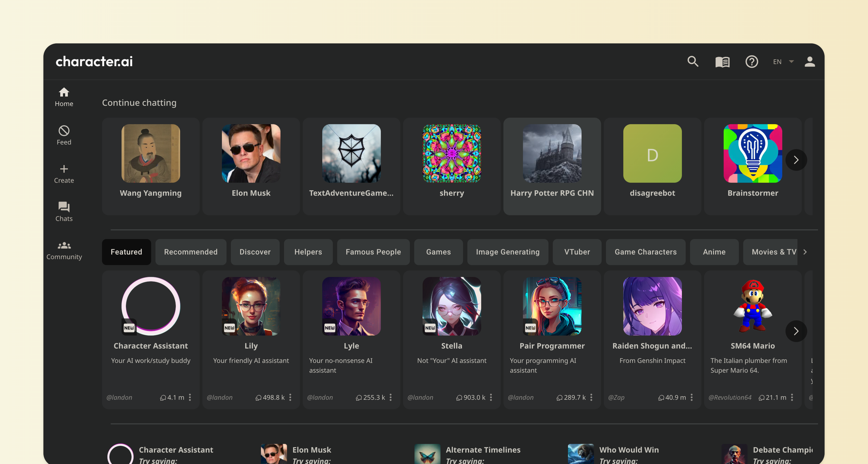Open Lily featured character
Viewport: 868px width, 464px height.
(x=251, y=340)
